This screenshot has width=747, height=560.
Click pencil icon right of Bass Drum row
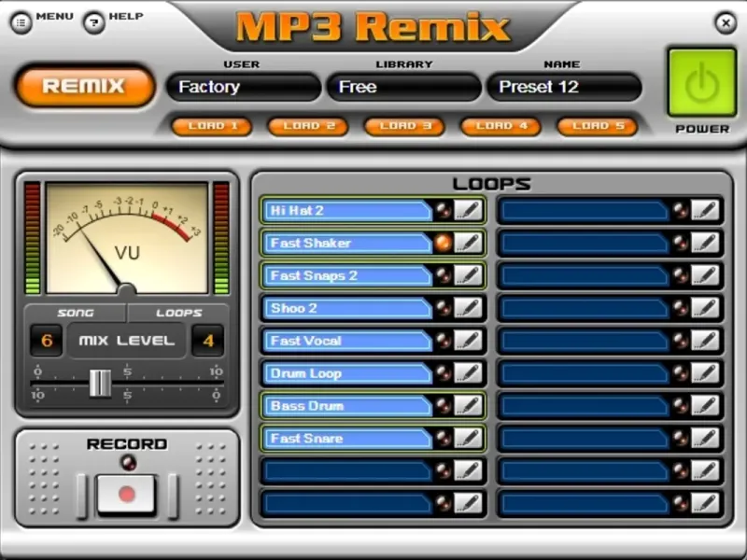pos(705,406)
